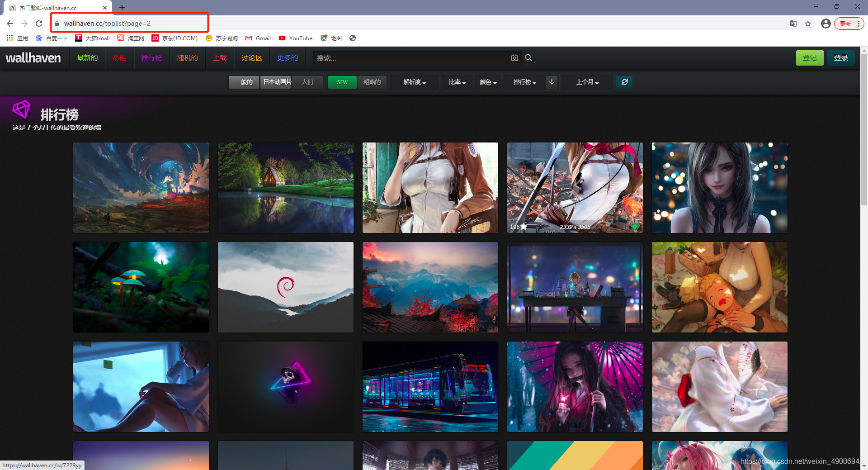This screenshot has height=470, width=868.
Task: Click the magnifier search icon
Action: click(528, 58)
